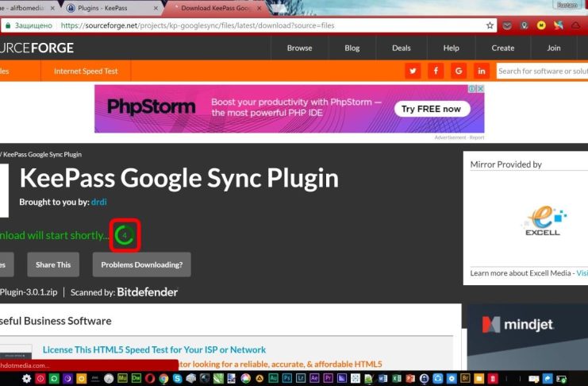Open the PhpStorm banner logo
The height and width of the screenshot is (386, 588).
[x=151, y=107]
